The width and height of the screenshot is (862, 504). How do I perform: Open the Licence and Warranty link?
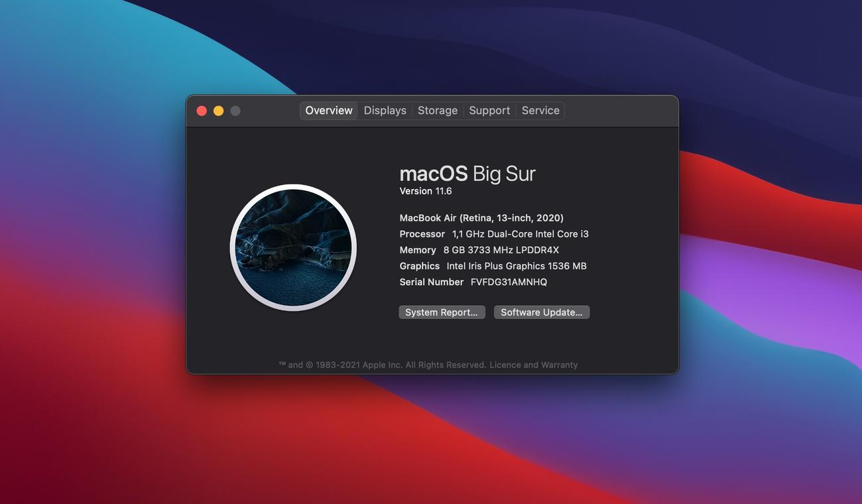[x=534, y=365]
